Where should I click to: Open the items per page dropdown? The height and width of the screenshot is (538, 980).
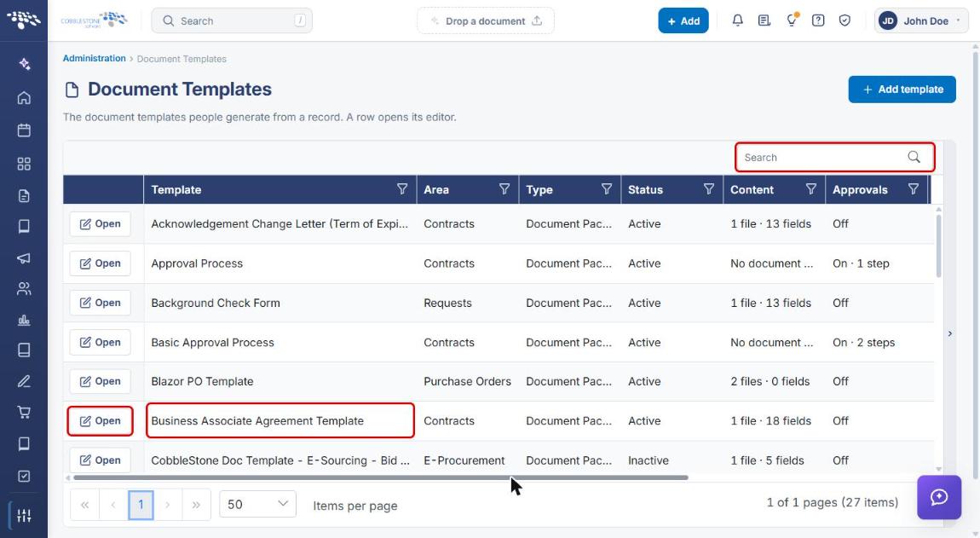point(257,504)
